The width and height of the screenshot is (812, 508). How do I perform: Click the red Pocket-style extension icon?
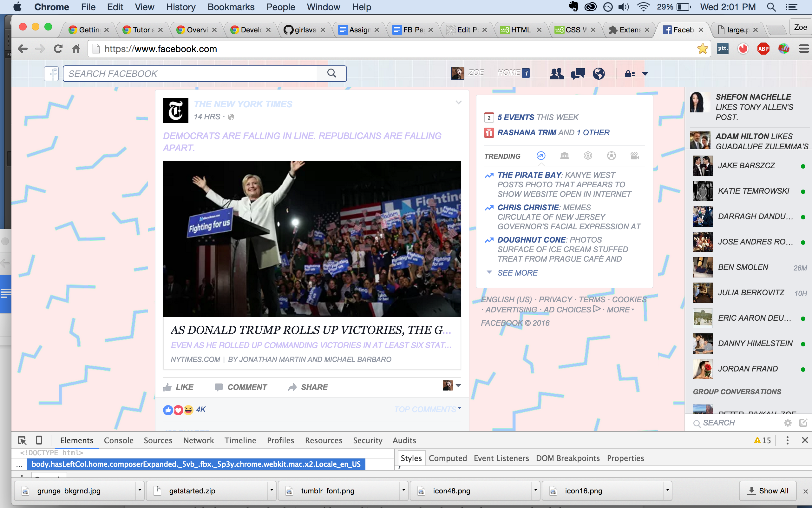(x=743, y=49)
